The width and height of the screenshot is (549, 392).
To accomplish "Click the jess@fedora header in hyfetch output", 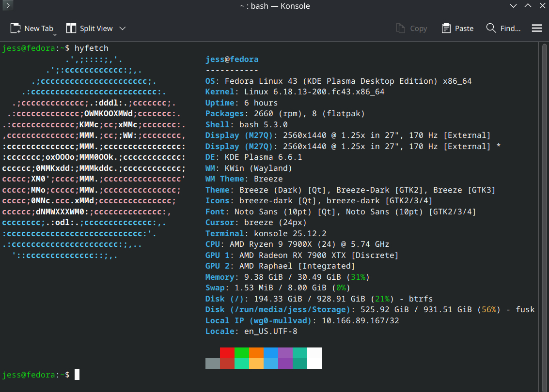I will (232, 60).
